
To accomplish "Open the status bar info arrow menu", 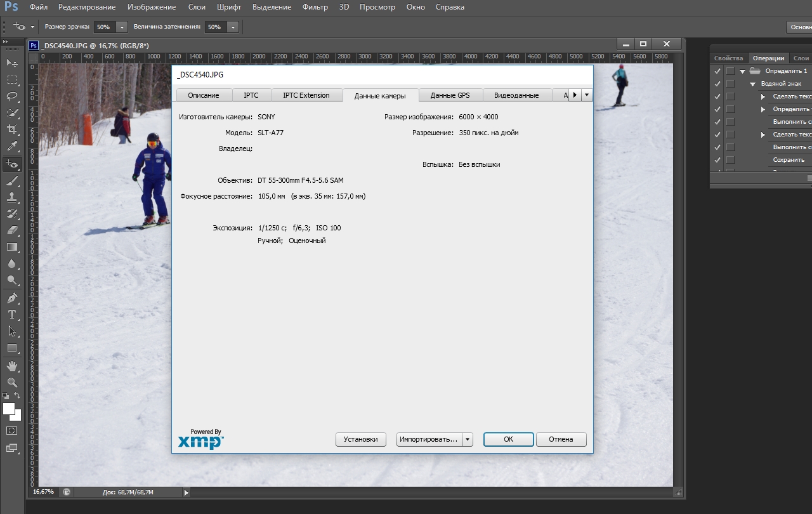I will point(186,492).
